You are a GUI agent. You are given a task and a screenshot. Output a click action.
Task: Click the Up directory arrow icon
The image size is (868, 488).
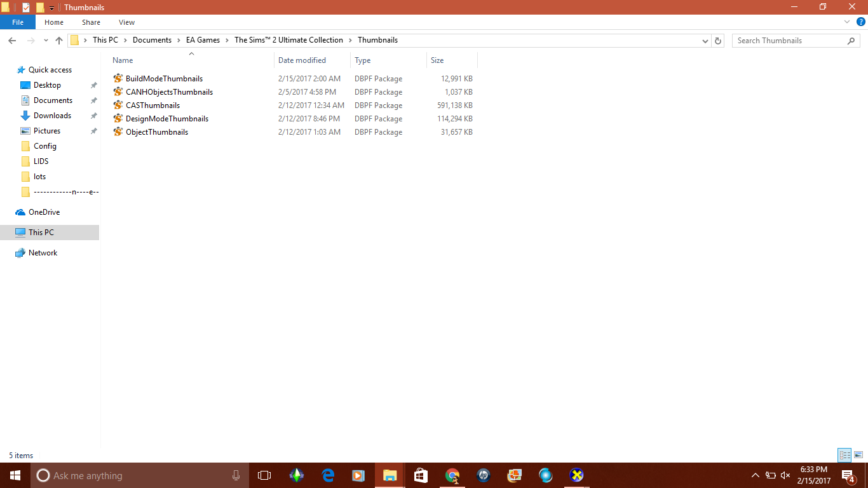(59, 41)
